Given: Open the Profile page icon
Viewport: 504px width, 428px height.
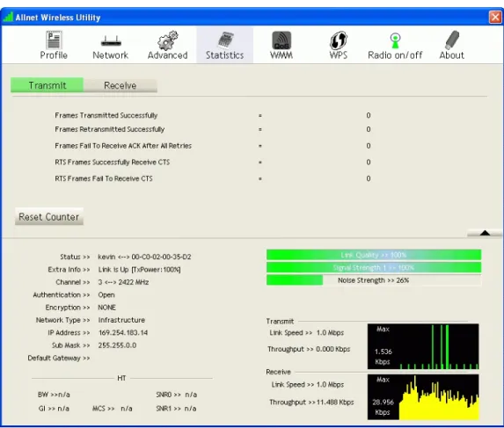Looking at the screenshot, I should tap(54, 40).
